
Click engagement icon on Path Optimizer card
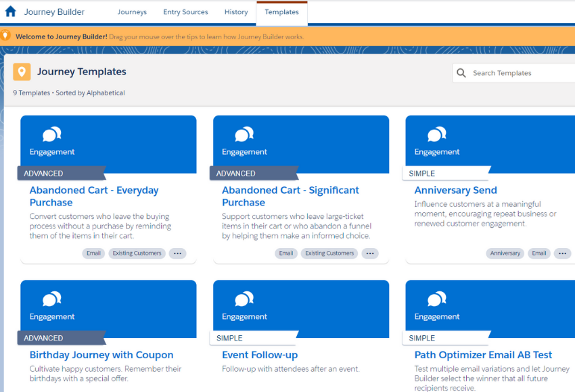[437, 299]
